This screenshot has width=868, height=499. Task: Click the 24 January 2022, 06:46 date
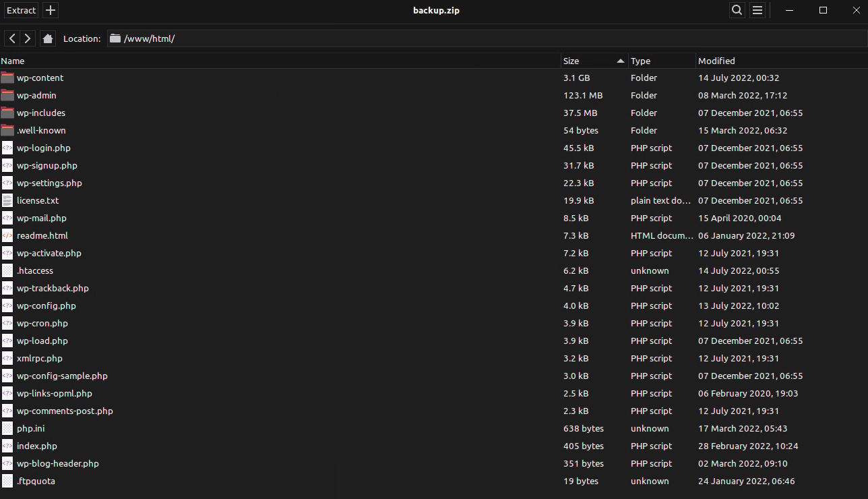[747, 481]
